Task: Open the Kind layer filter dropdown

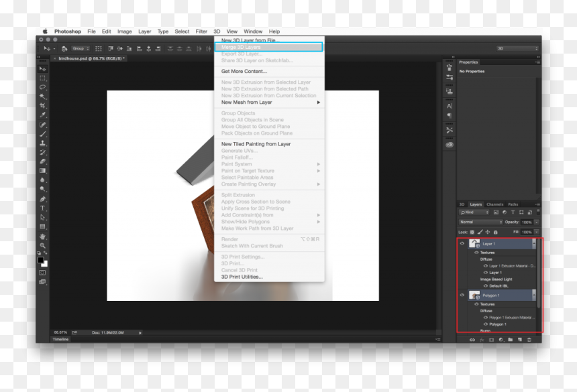Action: pos(474,212)
